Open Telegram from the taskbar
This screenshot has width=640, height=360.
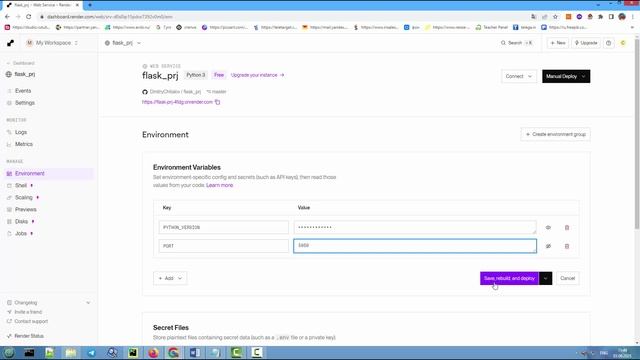(91, 353)
